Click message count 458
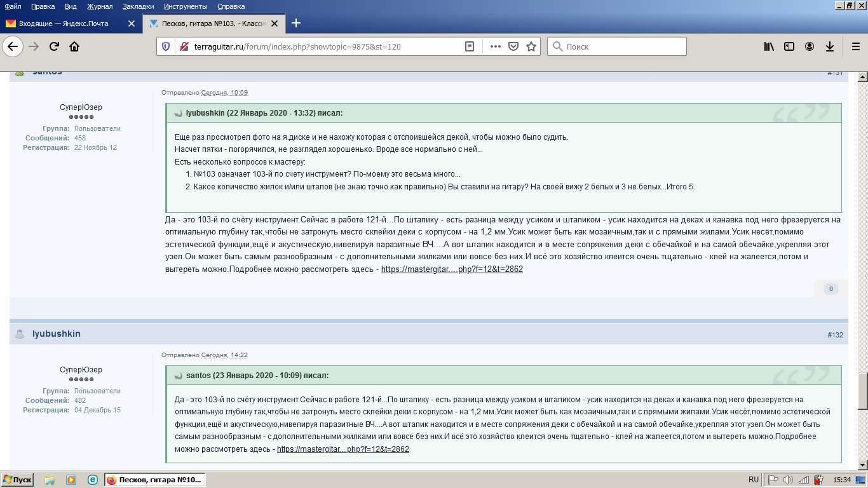Image resolution: width=868 pixels, height=488 pixels. (x=80, y=138)
